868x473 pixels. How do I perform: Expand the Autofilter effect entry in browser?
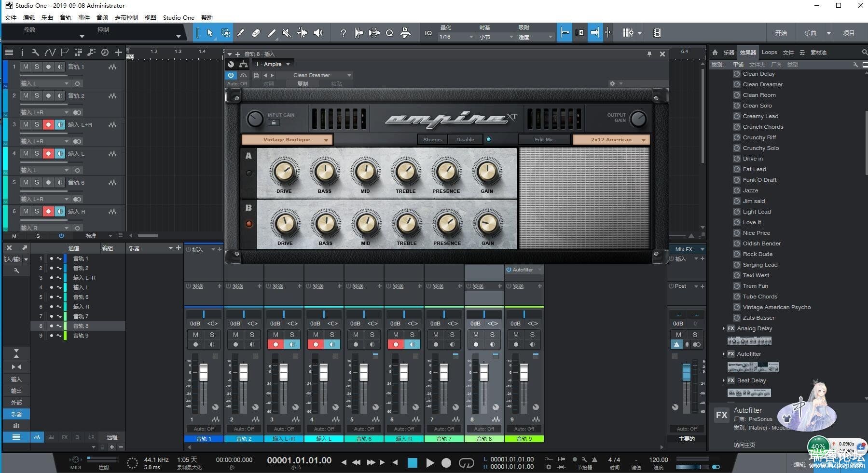pos(723,354)
